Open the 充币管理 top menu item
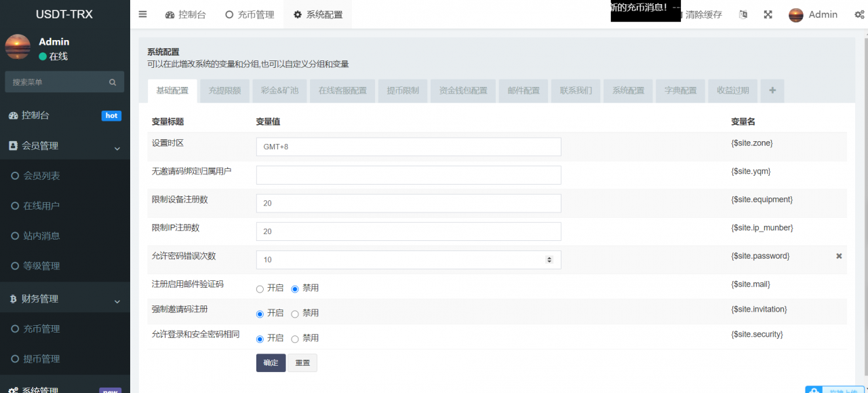868x393 pixels. point(249,14)
